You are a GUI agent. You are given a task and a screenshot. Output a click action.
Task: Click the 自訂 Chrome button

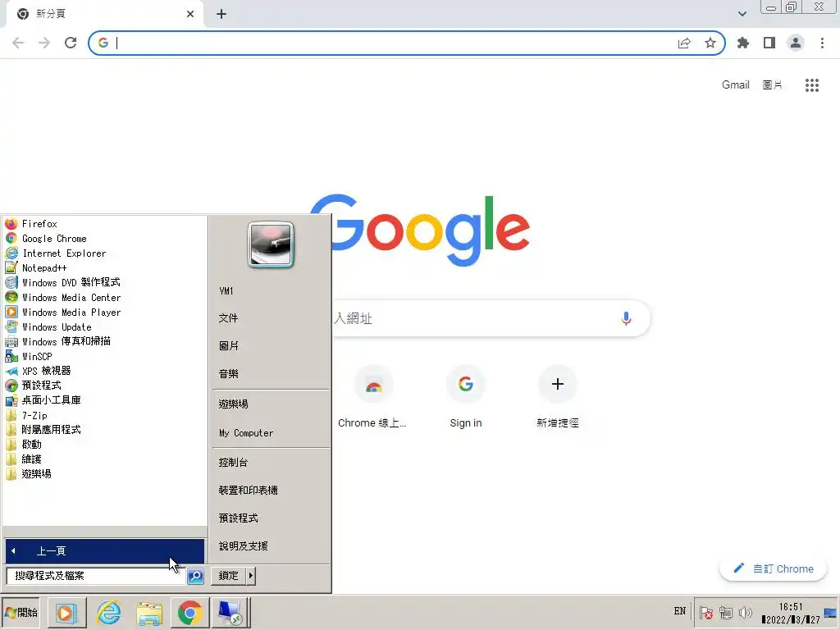click(x=773, y=568)
